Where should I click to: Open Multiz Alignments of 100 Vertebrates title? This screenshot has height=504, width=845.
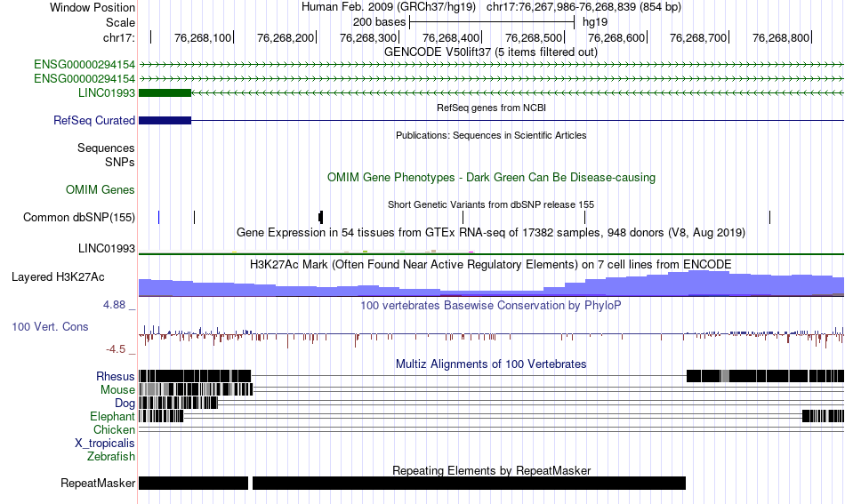pos(490,364)
